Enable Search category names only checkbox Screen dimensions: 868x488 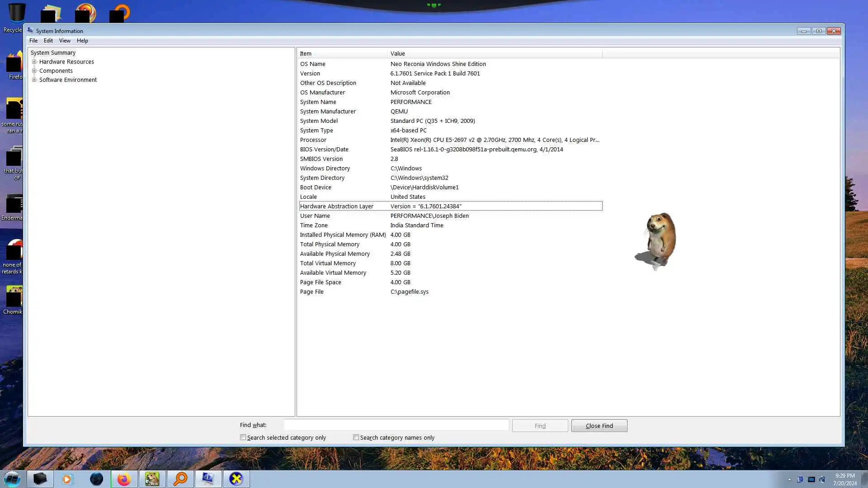(x=356, y=437)
